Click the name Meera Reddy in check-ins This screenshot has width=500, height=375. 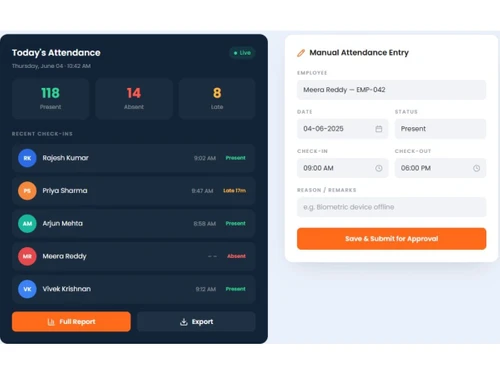click(64, 256)
